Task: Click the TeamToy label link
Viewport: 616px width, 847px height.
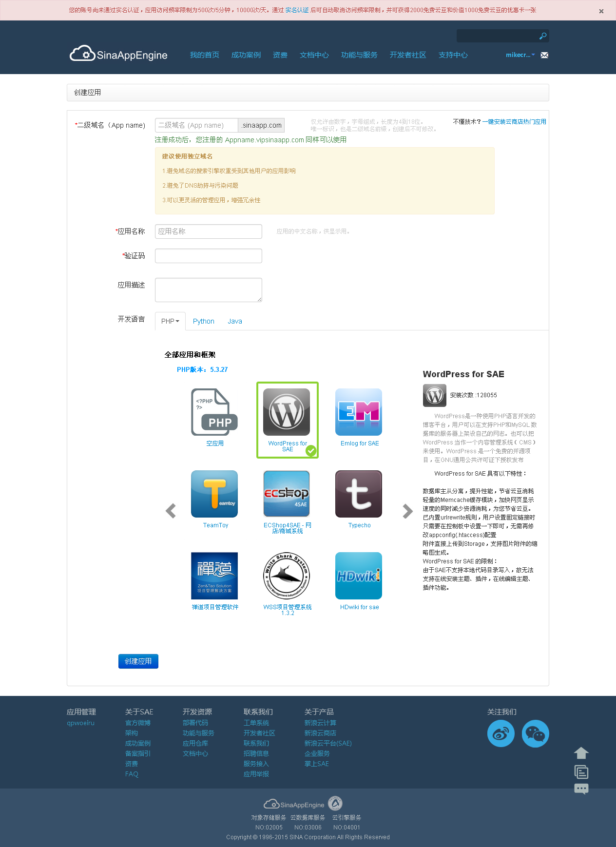Action: 215,525
